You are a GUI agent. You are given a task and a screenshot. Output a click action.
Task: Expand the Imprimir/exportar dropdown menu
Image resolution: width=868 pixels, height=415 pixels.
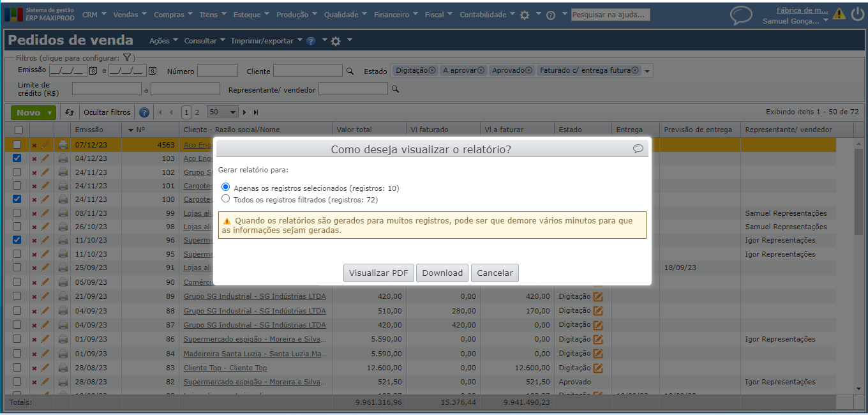267,41
